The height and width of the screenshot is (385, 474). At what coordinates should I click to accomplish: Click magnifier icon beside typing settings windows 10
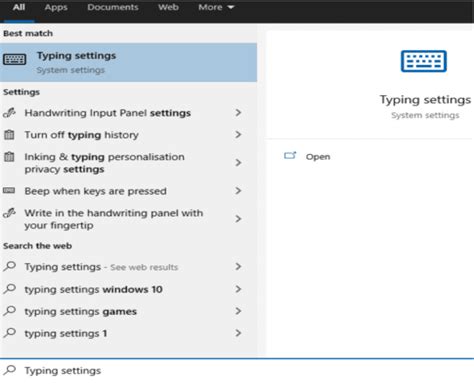pos(10,289)
